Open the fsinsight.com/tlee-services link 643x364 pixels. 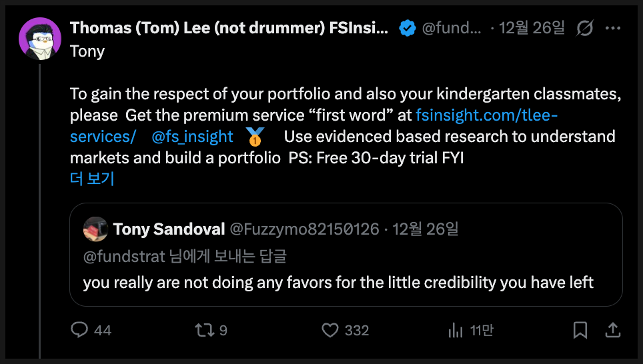pyautogui.click(x=486, y=115)
